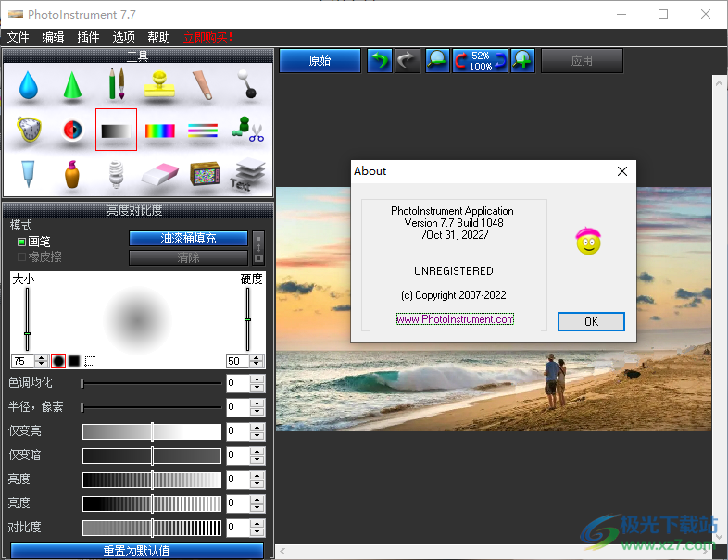Click the red 立即购买 menu item
This screenshot has width=728, height=560.
pos(207,37)
